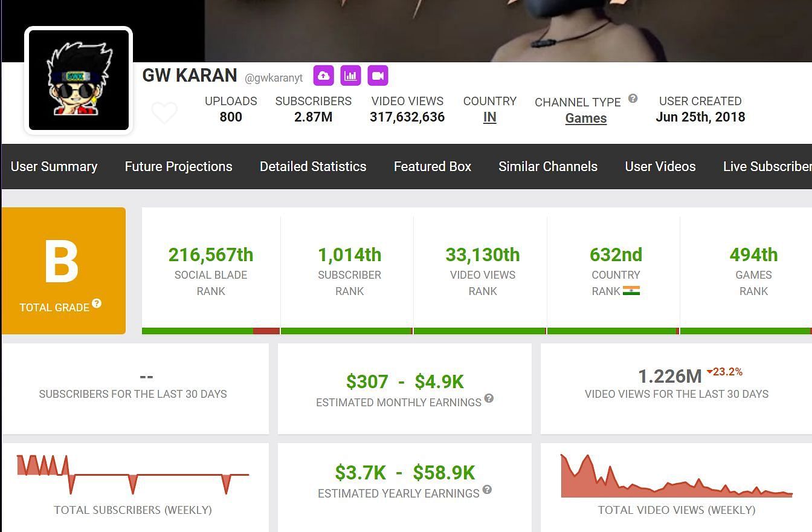Image resolution: width=812 pixels, height=532 pixels.
Task: Click progress bar under Subscriber Rank
Action: tap(347, 331)
